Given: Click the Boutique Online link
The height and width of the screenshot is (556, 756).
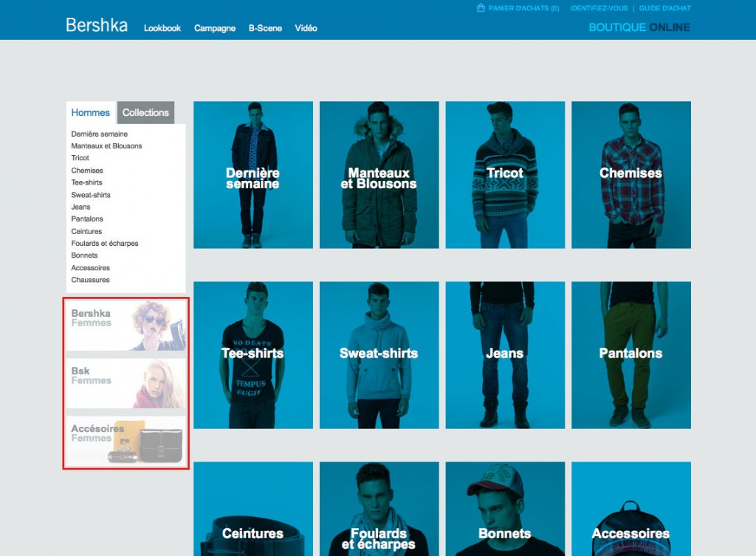Looking at the screenshot, I should point(639,27).
